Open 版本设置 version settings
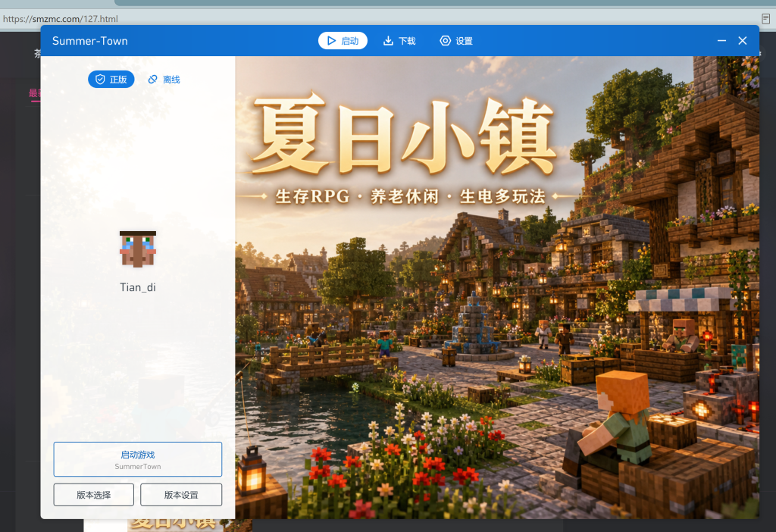The width and height of the screenshot is (776, 532). coord(181,495)
